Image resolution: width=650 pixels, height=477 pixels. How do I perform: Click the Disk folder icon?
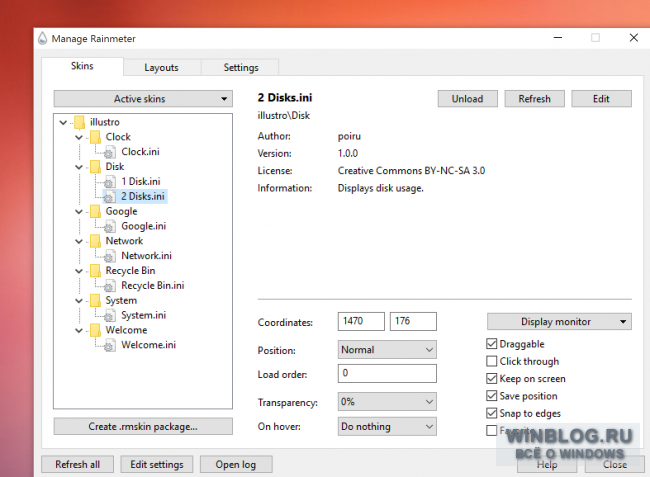95,167
